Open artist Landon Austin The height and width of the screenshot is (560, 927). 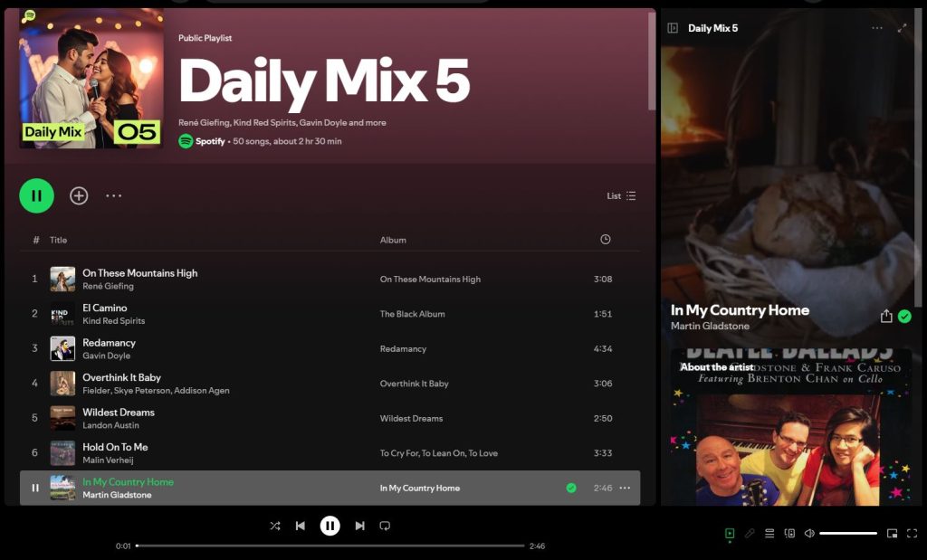[110, 425]
